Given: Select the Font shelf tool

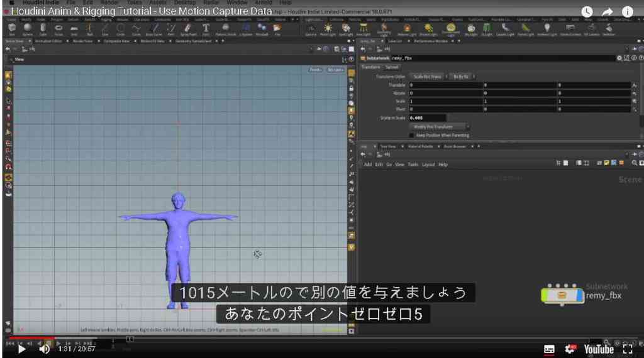Looking at the screenshot, I should point(206,29).
